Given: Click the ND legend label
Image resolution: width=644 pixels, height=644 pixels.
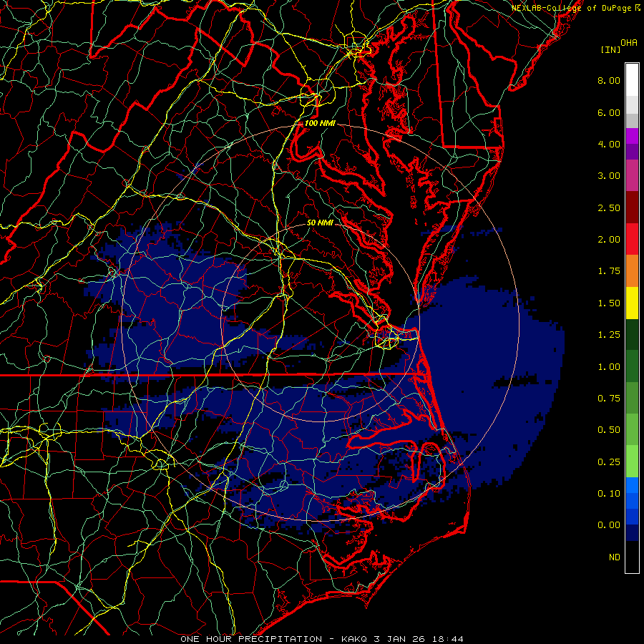Looking at the screenshot, I should pyautogui.click(x=615, y=557).
